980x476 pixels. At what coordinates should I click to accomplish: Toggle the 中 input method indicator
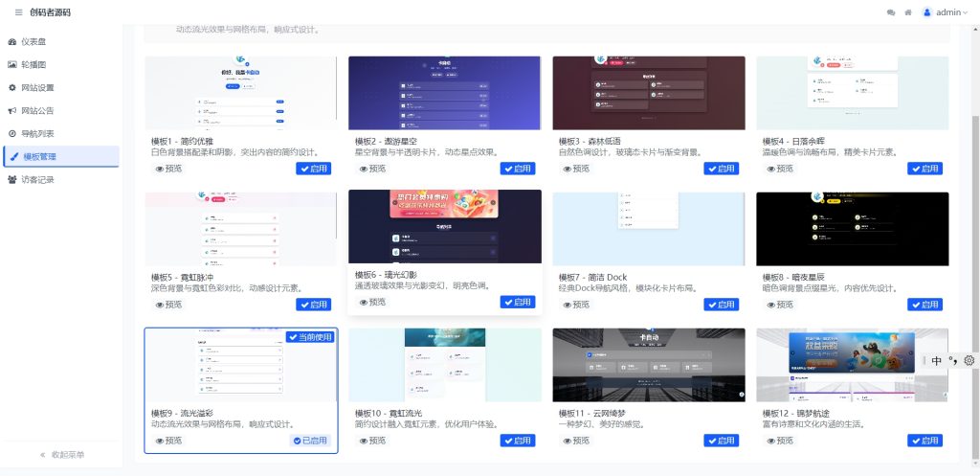pyautogui.click(x=936, y=360)
